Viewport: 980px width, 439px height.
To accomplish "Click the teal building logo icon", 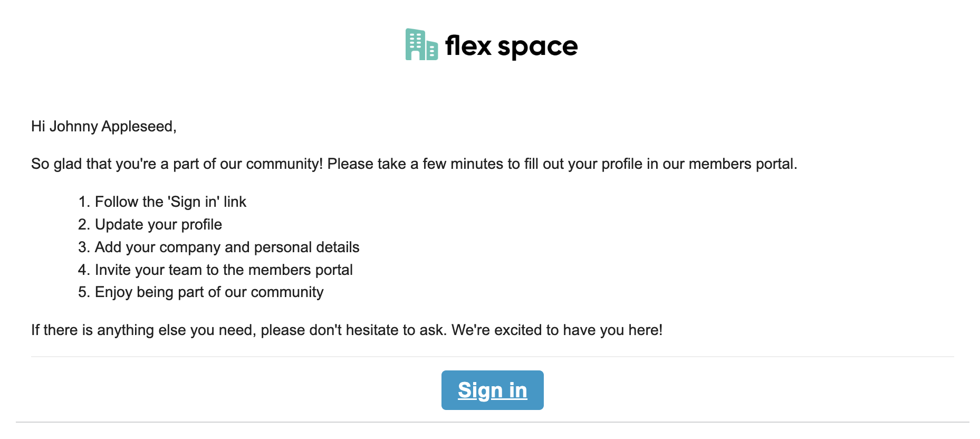I will [x=421, y=44].
